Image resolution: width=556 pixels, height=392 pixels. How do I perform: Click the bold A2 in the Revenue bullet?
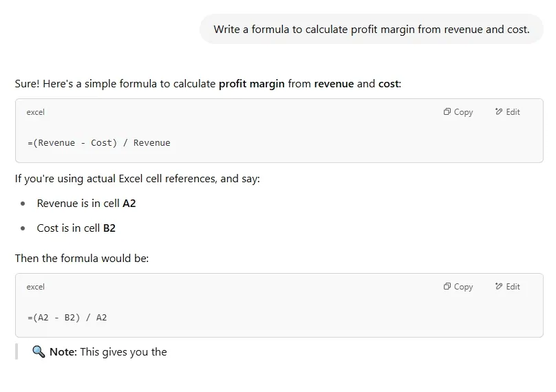pos(129,204)
